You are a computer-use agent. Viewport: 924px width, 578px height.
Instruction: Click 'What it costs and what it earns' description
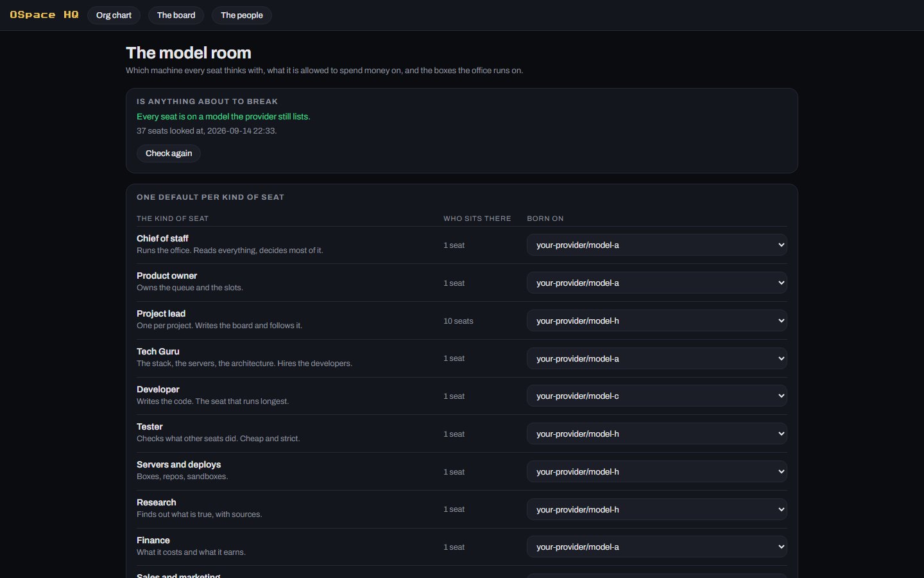click(191, 552)
